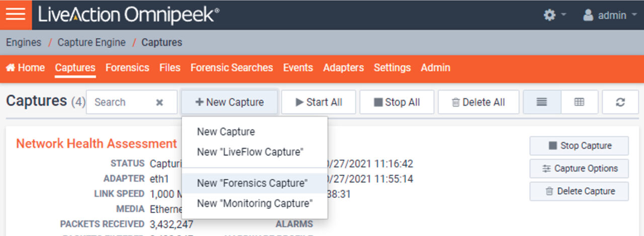
Task: Select New "LiveFlow Capture" option
Action: tap(251, 152)
